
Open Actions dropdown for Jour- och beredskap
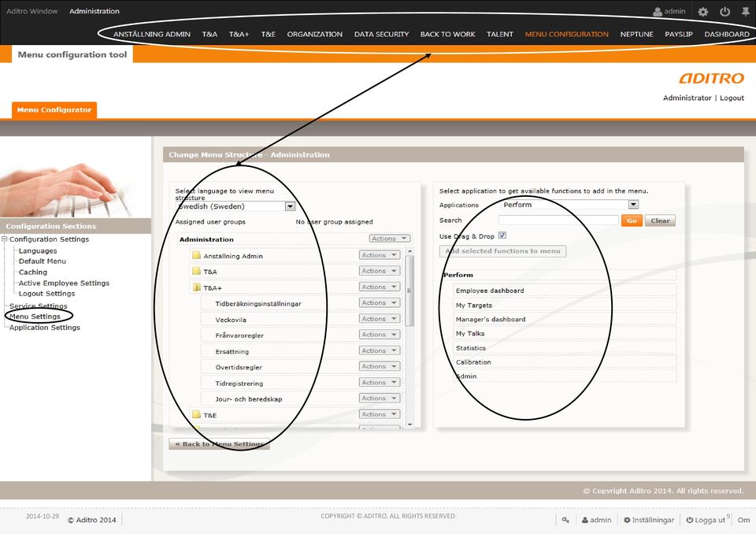[380, 398]
